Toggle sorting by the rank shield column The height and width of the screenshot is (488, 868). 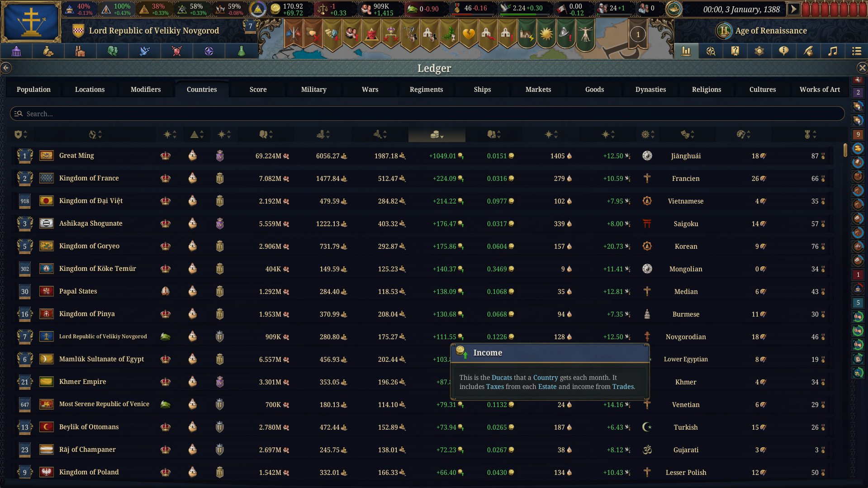click(x=21, y=134)
